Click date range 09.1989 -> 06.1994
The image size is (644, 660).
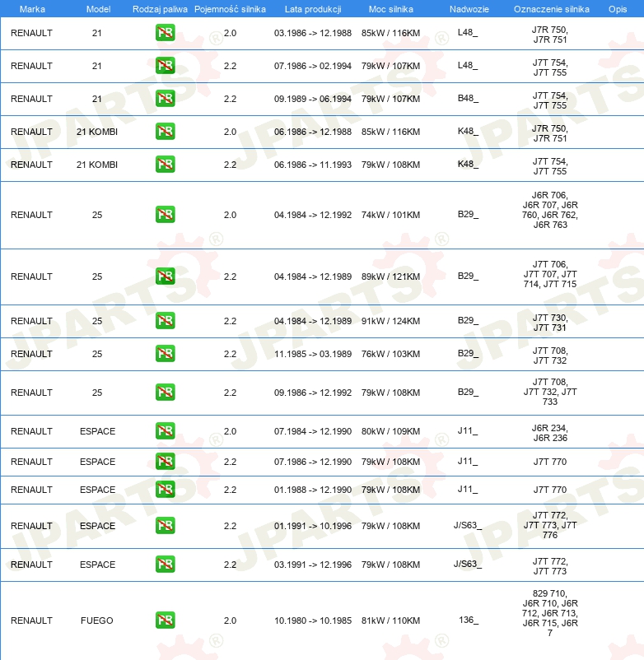coord(312,99)
